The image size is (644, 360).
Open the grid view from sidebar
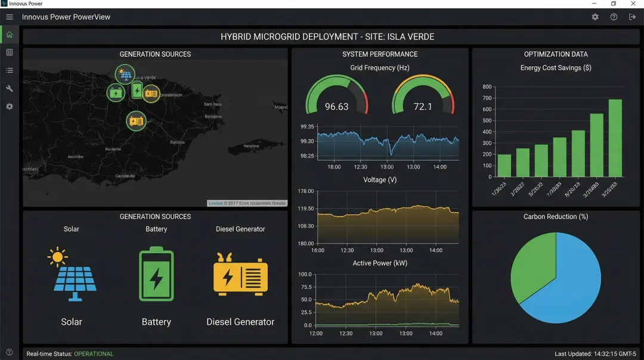(x=10, y=53)
